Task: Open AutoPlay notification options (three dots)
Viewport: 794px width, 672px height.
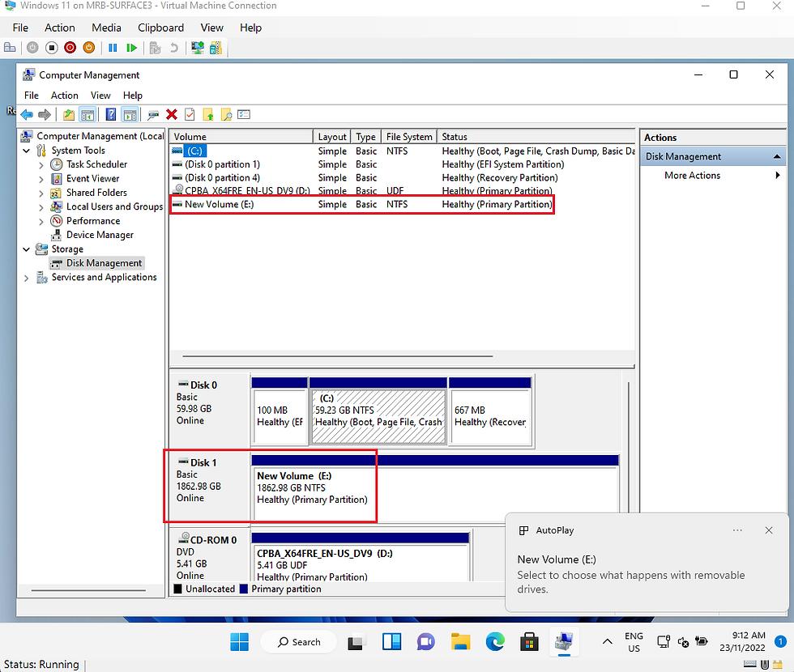Action: pos(737,530)
